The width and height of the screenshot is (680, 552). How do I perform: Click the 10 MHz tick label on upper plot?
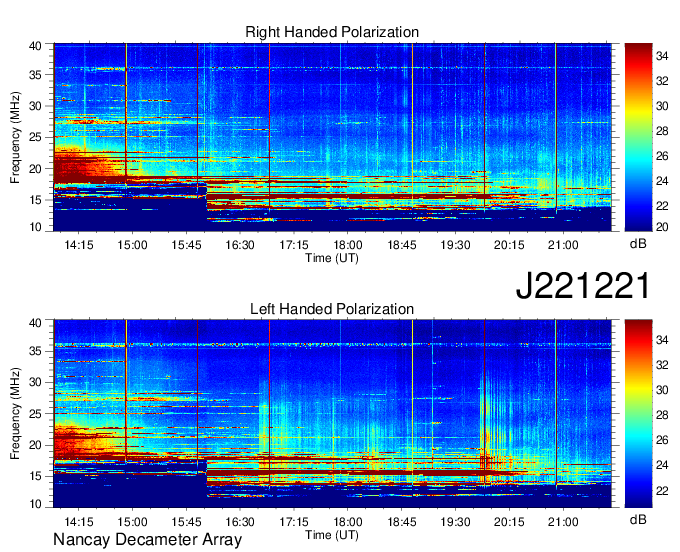point(35,227)
